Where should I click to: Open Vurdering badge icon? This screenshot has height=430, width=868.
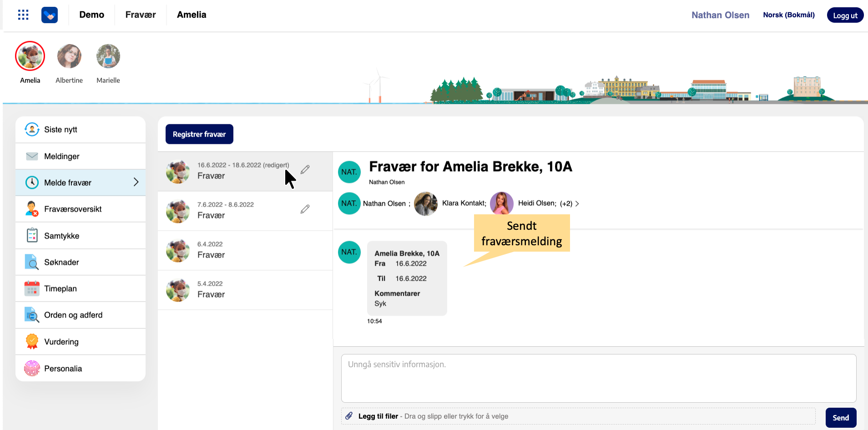(32, 341)
